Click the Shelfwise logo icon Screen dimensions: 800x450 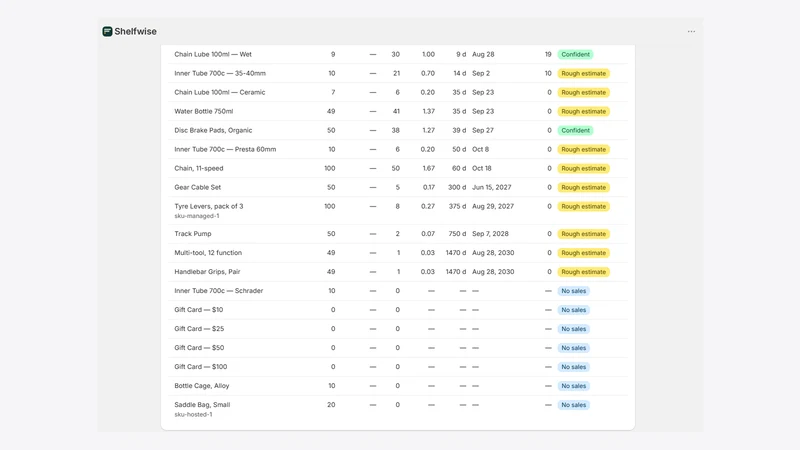pos(107,32)
